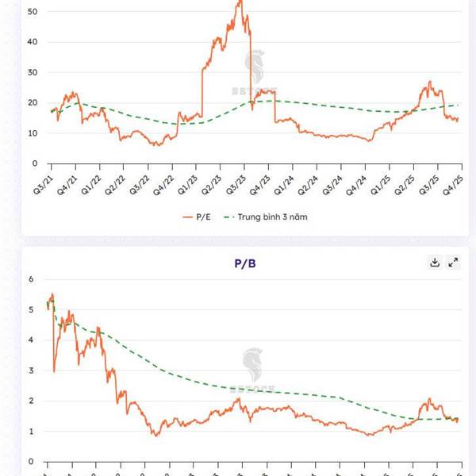Click the watermark logo on P/B chart

[252, 367]
